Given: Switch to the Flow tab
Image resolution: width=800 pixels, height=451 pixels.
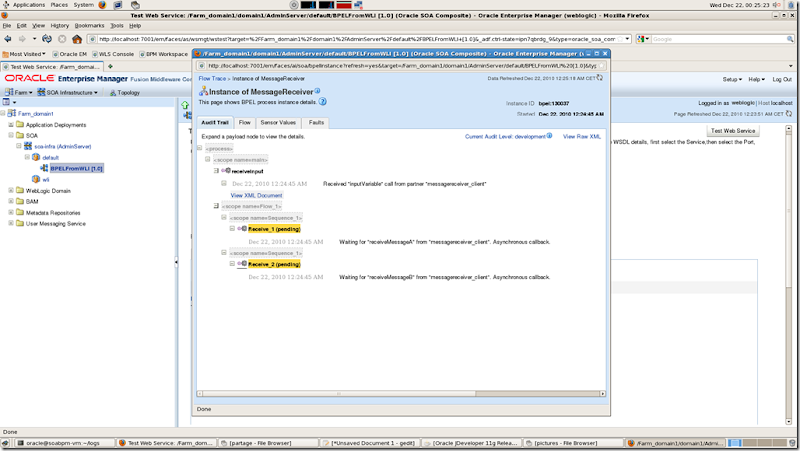Looking at the screenshot, I should (x=244, y=122).
